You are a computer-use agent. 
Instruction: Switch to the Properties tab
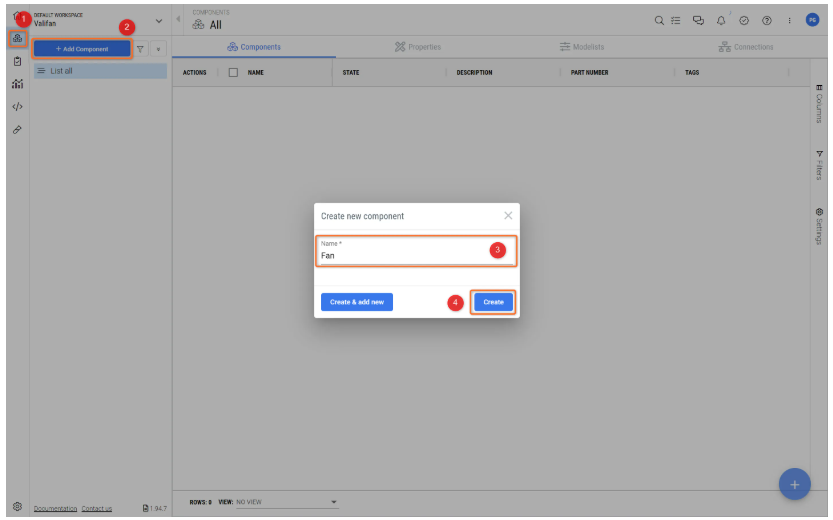pos(418,47)
